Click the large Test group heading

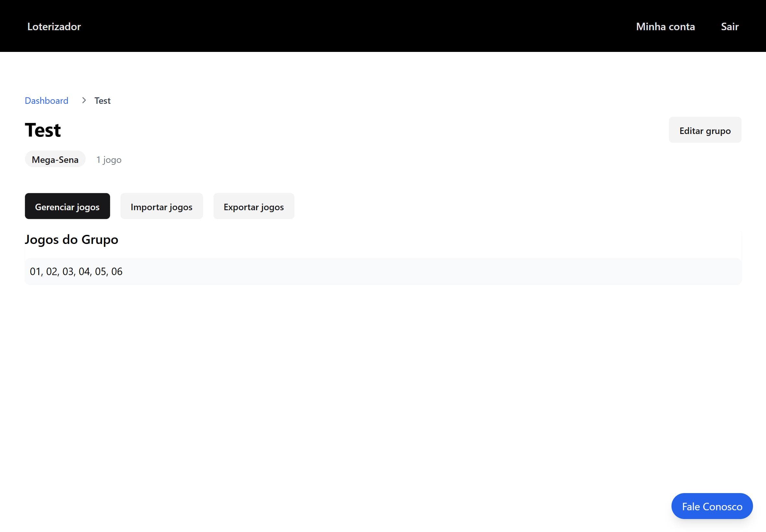click(x=43, y=130)
